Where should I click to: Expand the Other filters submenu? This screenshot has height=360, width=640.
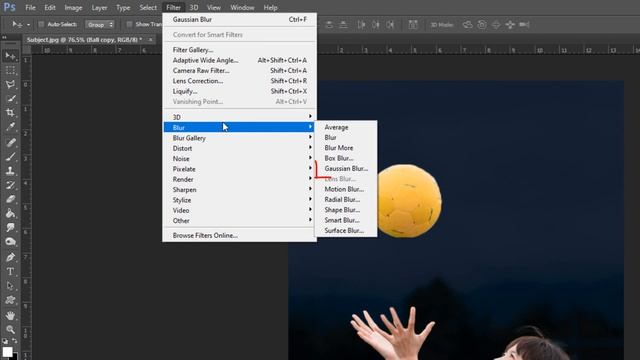pos(240,220)
